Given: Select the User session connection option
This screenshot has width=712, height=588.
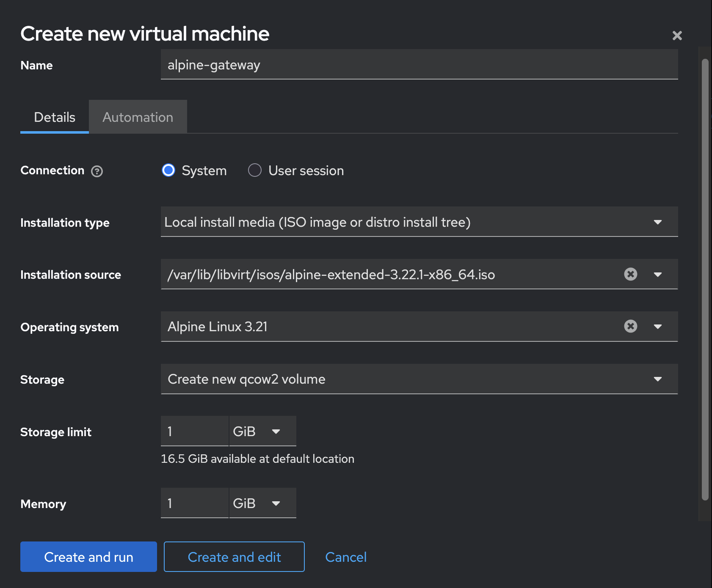Looking at the screenshot, I should click(x=254, y=170).
